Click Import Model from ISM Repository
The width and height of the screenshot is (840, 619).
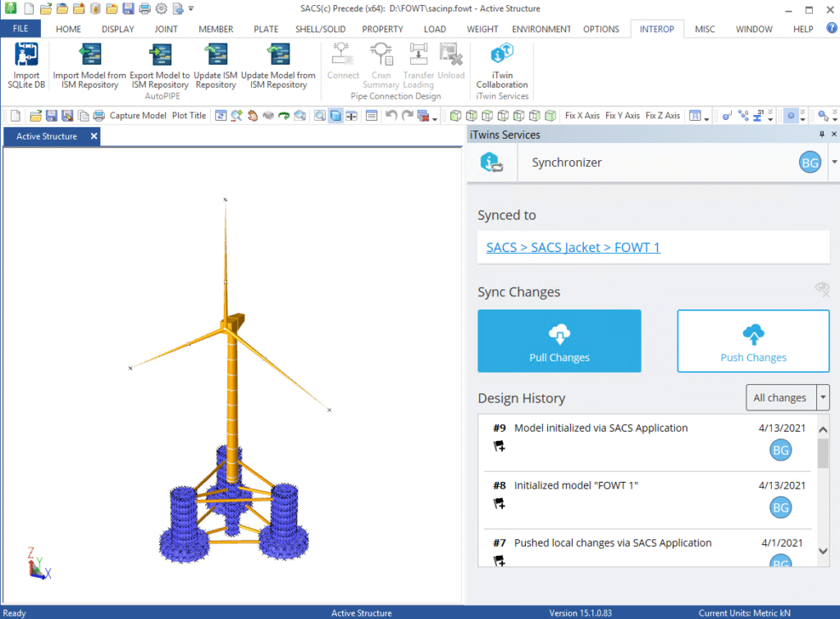(89, 66)
